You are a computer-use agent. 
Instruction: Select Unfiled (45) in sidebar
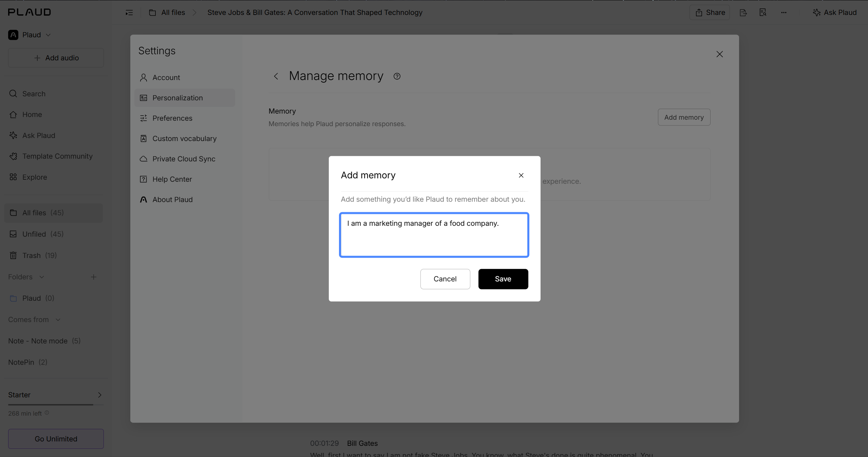pyautogui.click(x=53, y=234)
